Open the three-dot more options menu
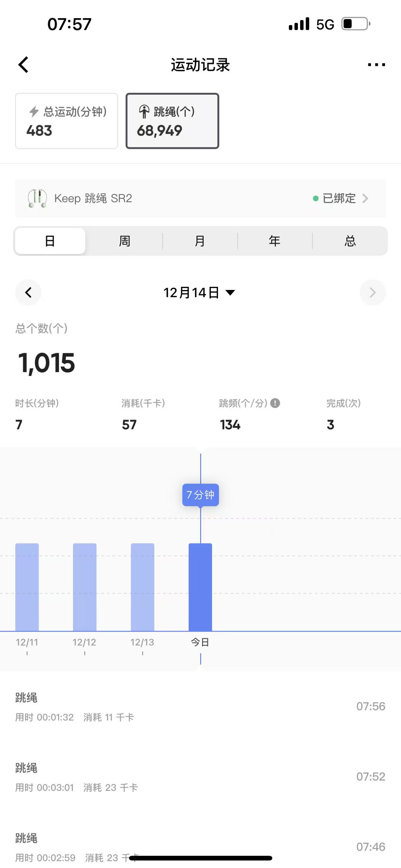 point(377,64)
